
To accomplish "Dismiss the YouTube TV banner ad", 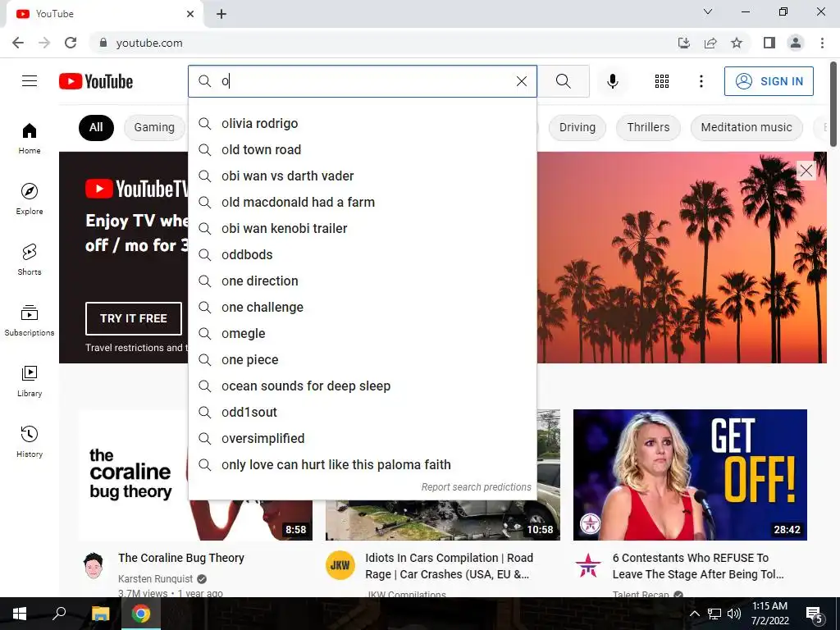I will click(806, 171).
